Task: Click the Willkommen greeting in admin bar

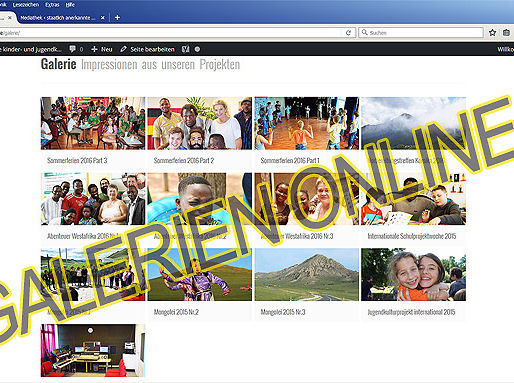Action: coord(506,49)
